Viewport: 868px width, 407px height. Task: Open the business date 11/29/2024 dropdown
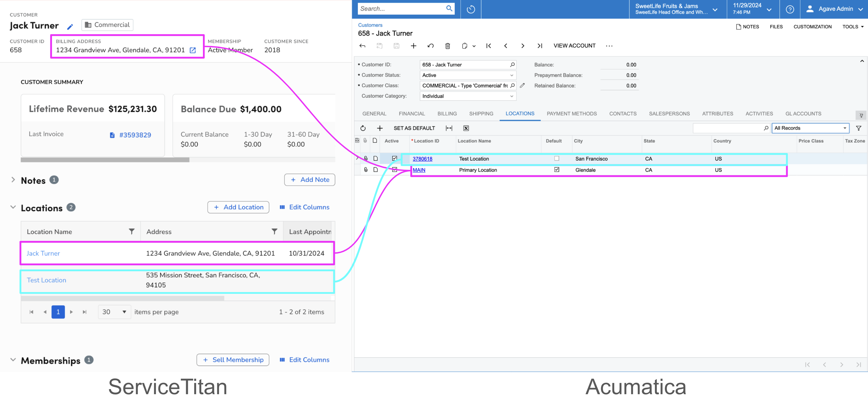coord(753,9)
